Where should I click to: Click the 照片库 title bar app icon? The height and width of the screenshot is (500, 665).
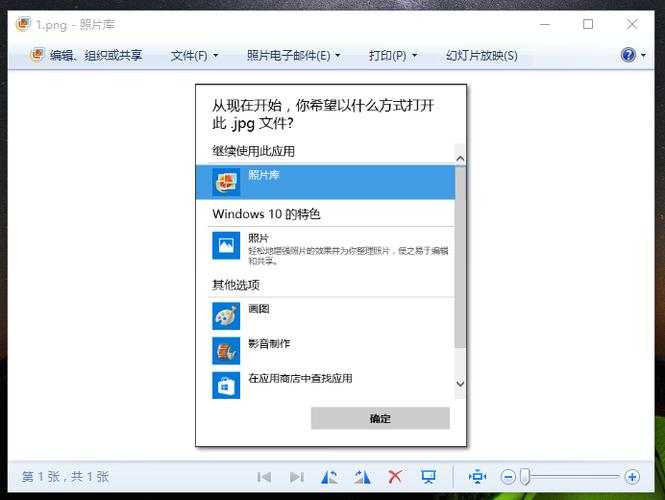[x=23, y=24]
